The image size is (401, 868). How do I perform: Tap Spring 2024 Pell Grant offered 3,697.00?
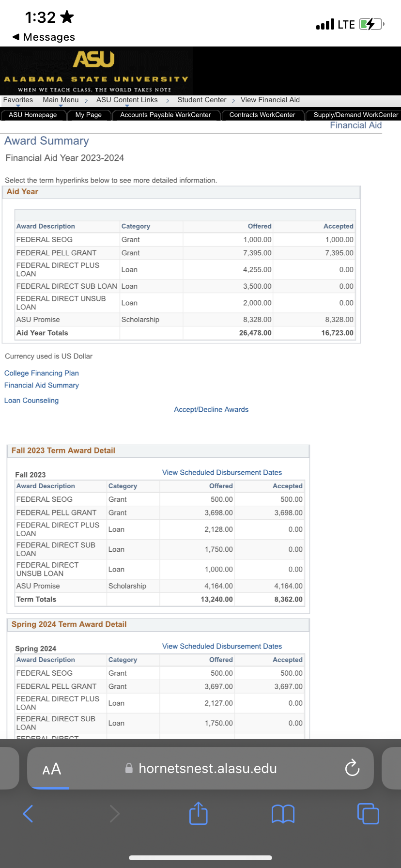[219, 686]
